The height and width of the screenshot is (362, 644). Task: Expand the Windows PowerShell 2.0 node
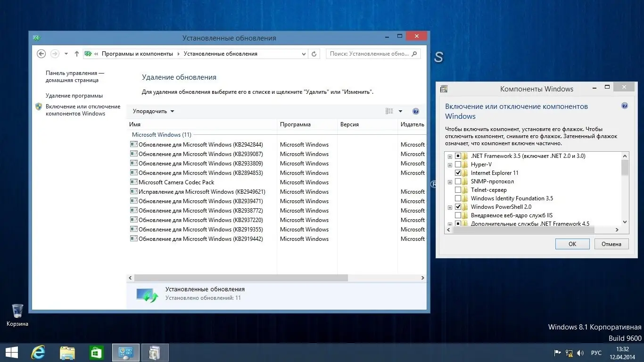tap(450, 207)
